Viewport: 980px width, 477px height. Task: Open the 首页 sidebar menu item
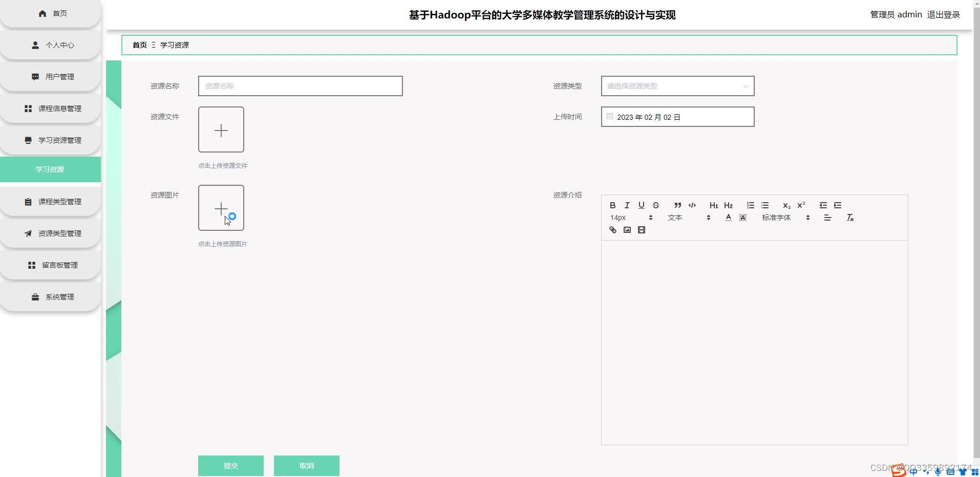(x=50, y=13)
